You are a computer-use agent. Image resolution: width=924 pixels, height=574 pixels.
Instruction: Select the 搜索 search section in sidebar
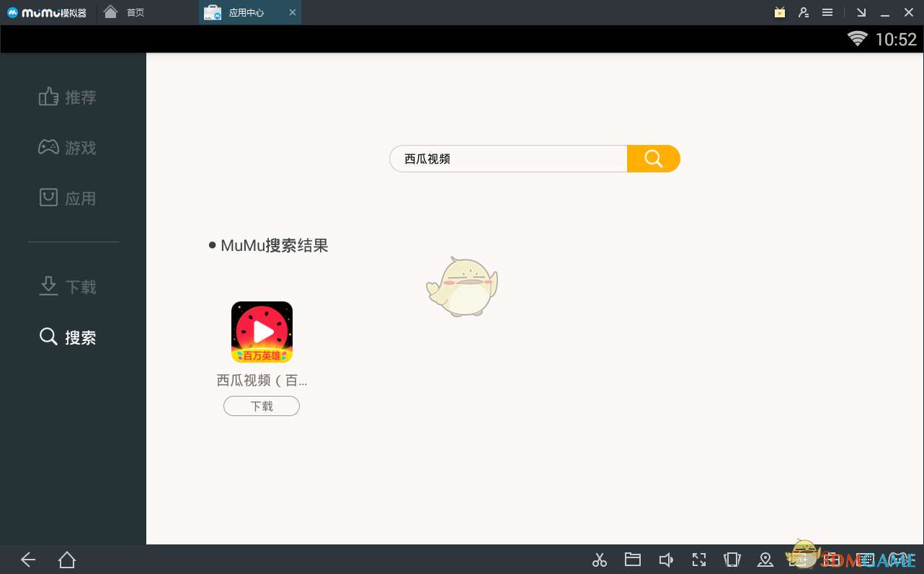(x=67, y=337)
